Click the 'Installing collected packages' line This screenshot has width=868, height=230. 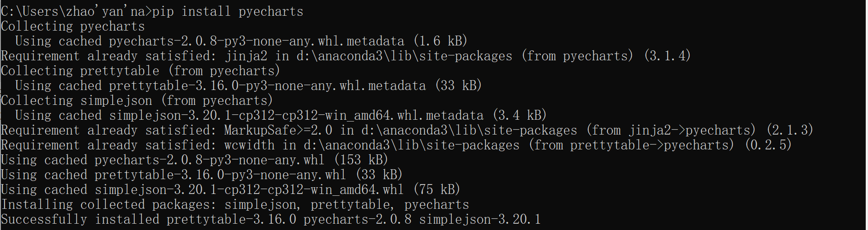click(x=235, y=205)
